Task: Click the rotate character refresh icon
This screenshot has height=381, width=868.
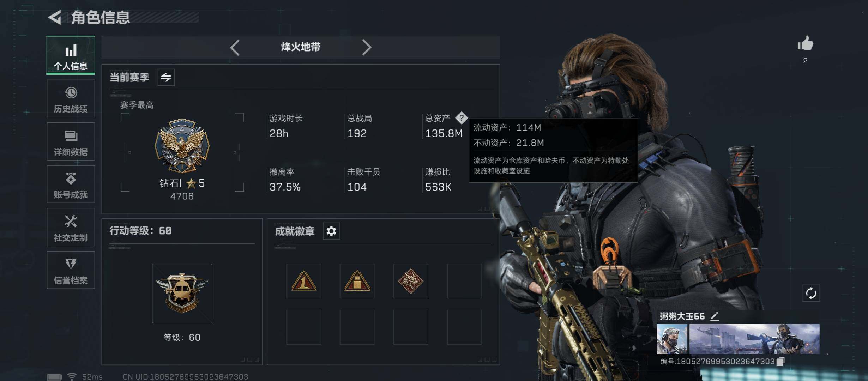Action: tap(811, 293)
